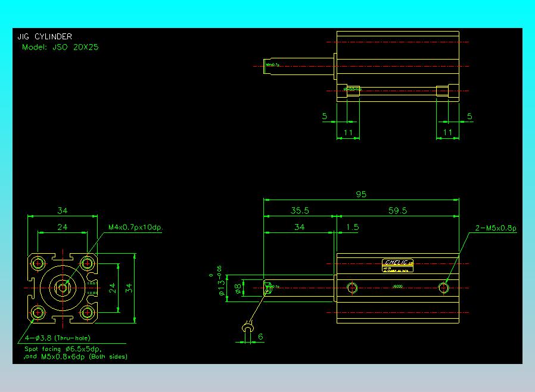Click the ø8 diameter dimension
The height and width of the screenshot is (392, 535).
(238, 288)
